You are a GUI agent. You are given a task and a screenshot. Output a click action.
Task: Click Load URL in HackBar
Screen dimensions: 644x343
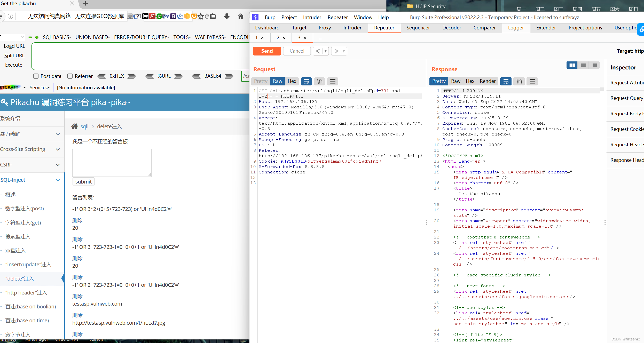coord(14,46)
